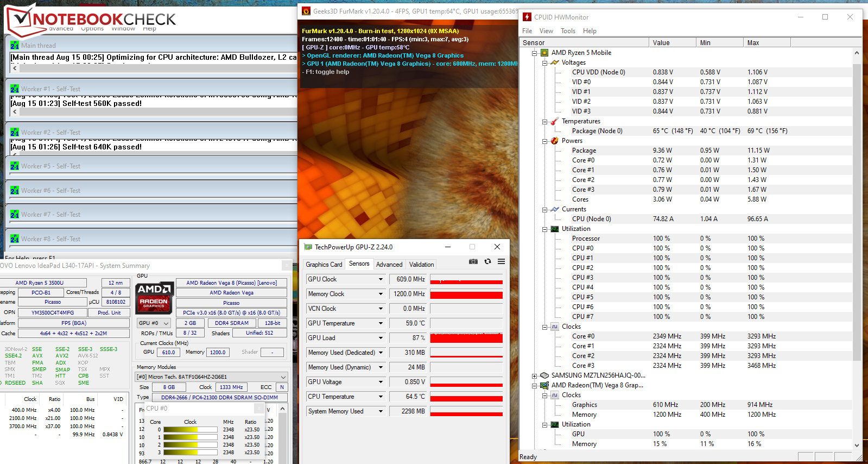868x464 pixels.
Task: Click the CPUID HWMonitor title bar icon
Action: 527,17
